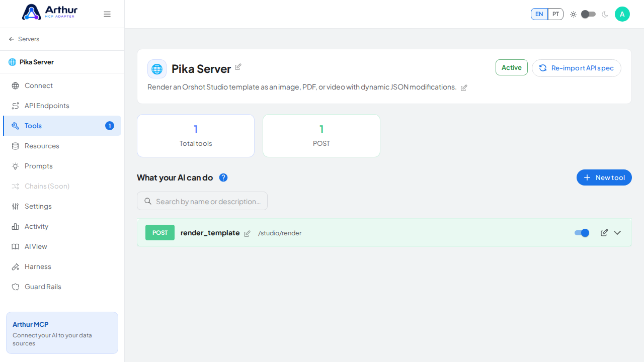Open the Resources section
The image size is (644, 362).
click(x=62, y=146)
